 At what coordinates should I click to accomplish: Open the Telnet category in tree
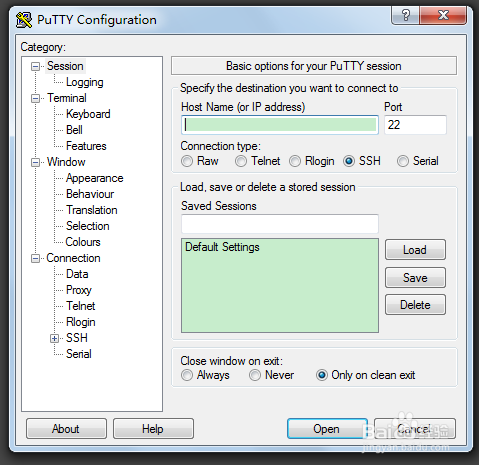(81, 306)
